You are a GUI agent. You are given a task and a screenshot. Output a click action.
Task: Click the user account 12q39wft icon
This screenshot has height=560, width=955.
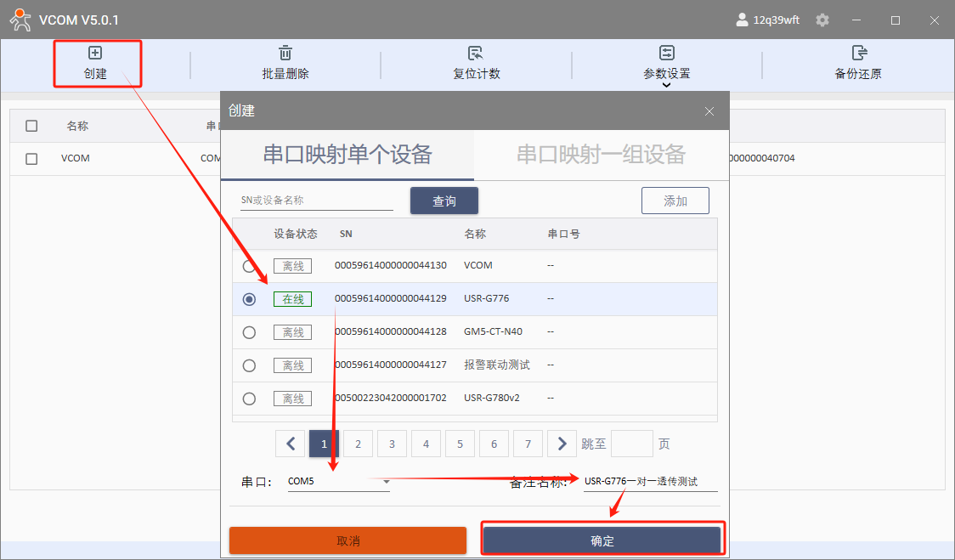pos(742,20)
